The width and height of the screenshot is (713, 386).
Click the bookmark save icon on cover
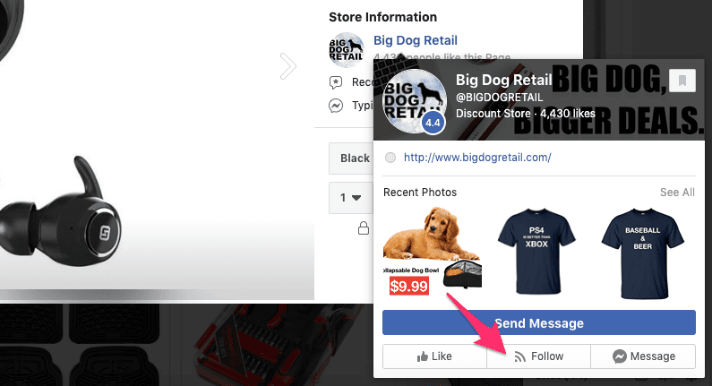click(x=682, y=80)
